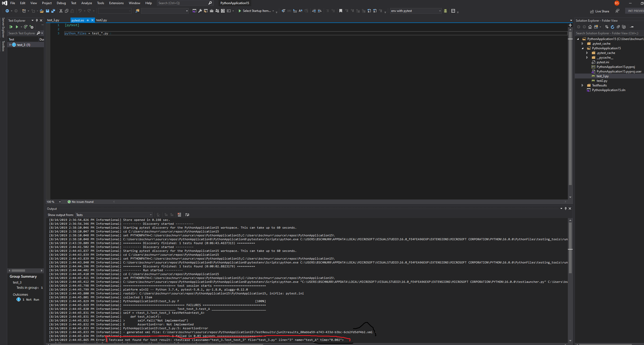Viewport: 644px width, 345px height.
Task: Click Clear All in Output toolbar
Action: [x=179, y=215]
